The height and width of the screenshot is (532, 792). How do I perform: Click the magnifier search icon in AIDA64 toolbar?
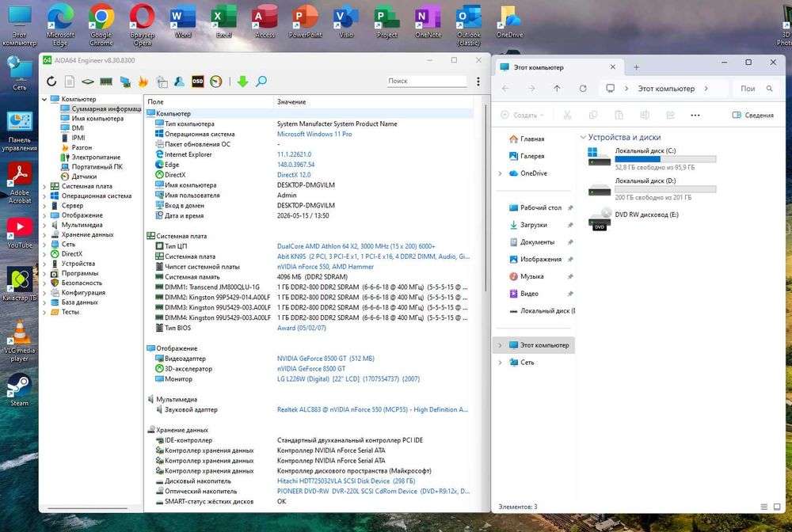[261, 82]
